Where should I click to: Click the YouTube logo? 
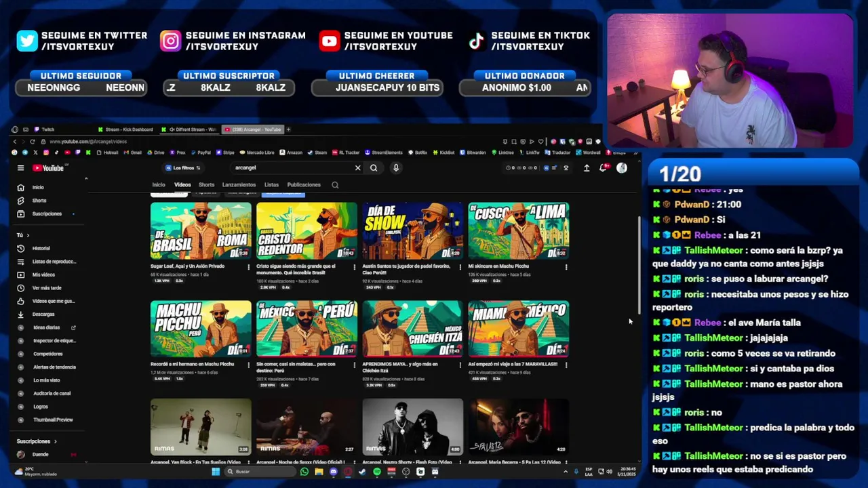[x=48, y=168]
